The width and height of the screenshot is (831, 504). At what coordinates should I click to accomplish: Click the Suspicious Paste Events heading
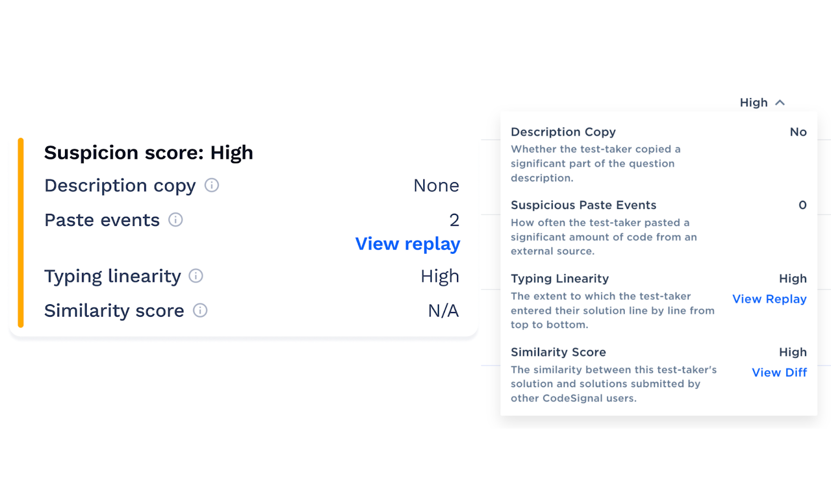[x=583, y=205]
